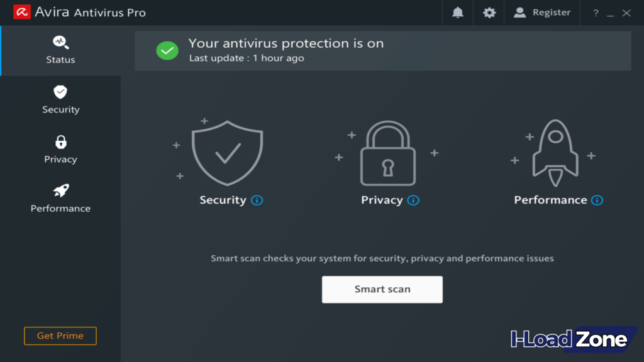Select the Status monitor icon in the sidebar
Image resolution: width=644 pixels, height=362 pixels.
[60, 43]
